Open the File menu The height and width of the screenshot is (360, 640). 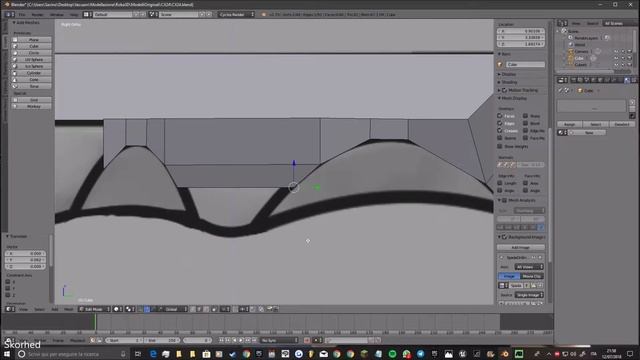pos(22,14)
